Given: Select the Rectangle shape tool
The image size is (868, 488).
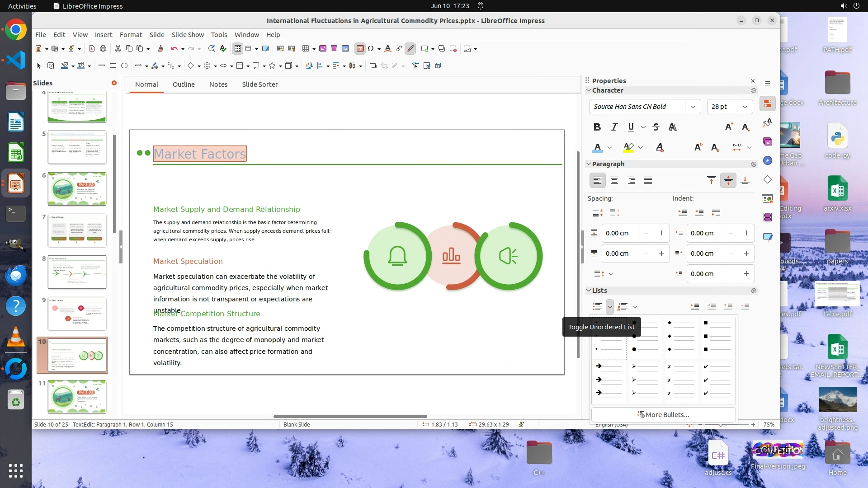Looking at the screenshot, I should (113, 66).
